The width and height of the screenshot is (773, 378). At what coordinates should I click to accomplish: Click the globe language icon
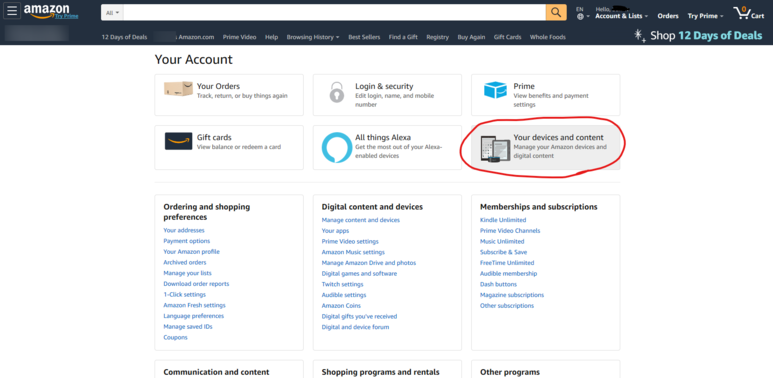[580, 17]
